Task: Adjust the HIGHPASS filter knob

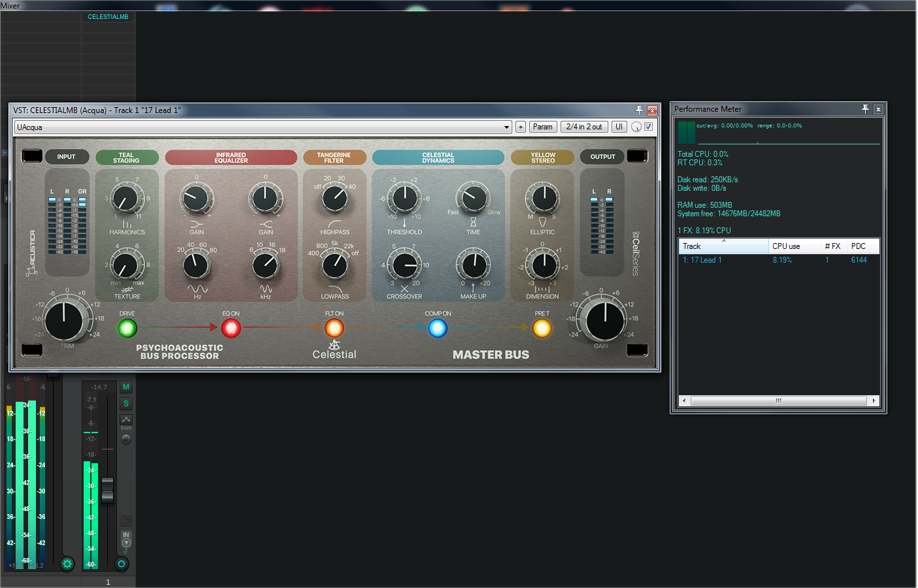Action: tap(335, 199)
